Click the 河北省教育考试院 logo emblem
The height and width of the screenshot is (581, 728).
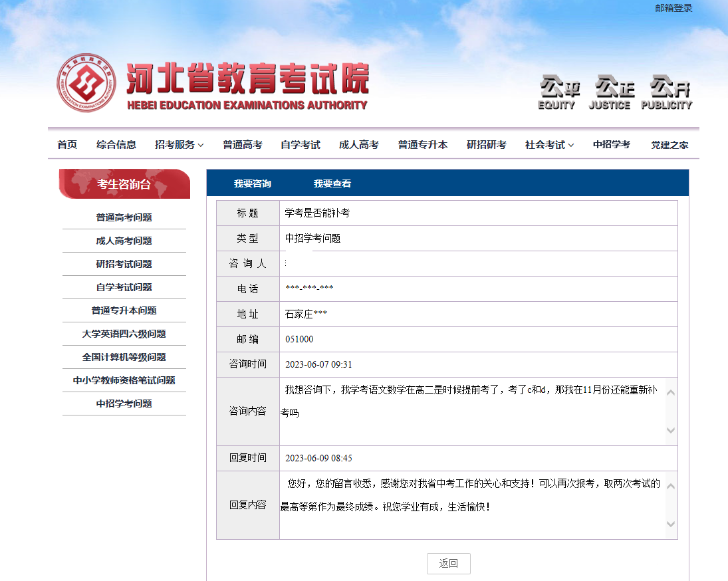[x=86, y=83]
